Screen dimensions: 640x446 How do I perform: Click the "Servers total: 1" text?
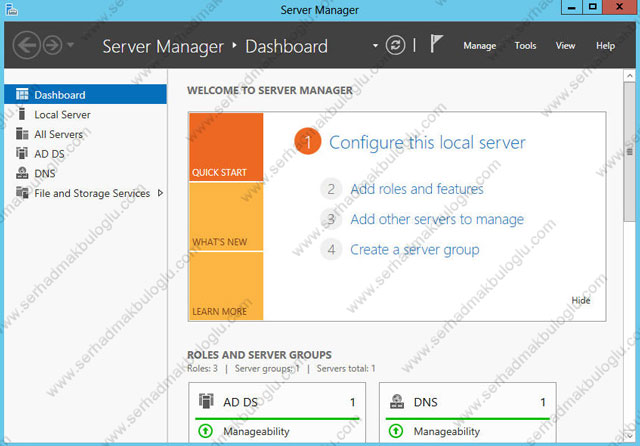point(346,368)
